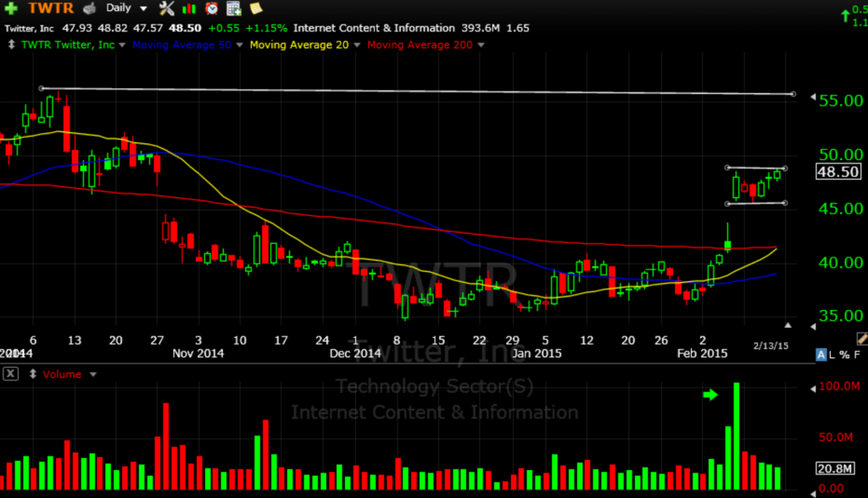Expand the Volume indicator dropdown arrow
868x498 pixels.
pyautogui.click(x=93, y=374)
